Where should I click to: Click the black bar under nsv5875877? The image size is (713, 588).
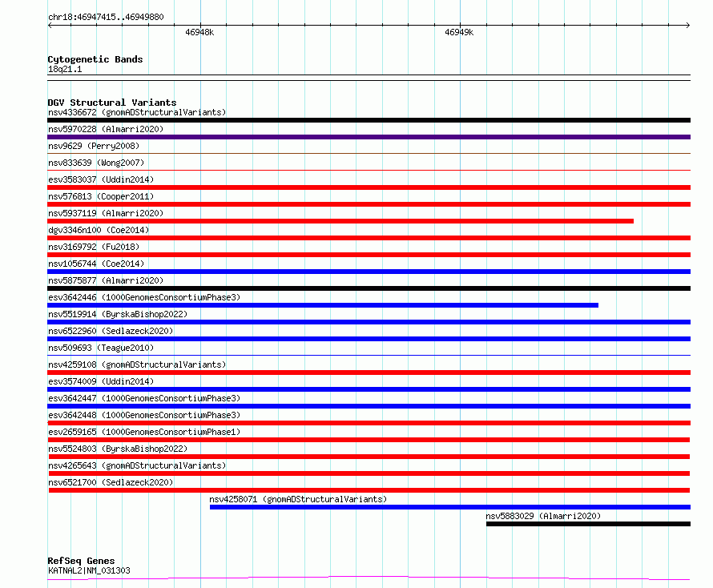point(369,288)
